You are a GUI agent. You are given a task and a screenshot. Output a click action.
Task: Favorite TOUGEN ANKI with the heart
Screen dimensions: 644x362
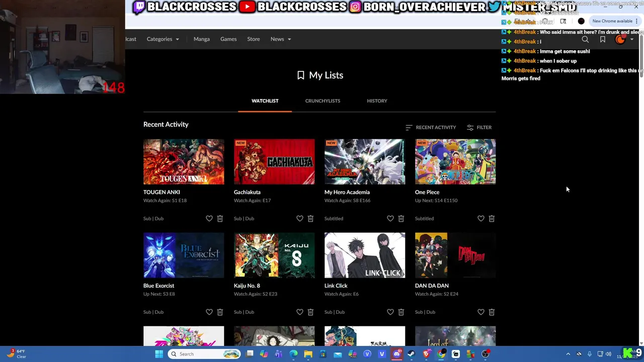tap(209, 219)
